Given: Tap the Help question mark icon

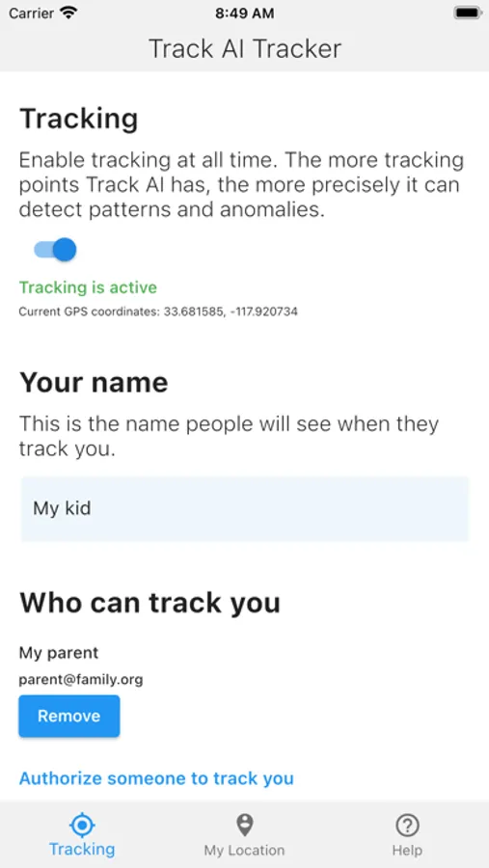Looking at the screenshot, I should pyautogui.click(x=407, y=826).
